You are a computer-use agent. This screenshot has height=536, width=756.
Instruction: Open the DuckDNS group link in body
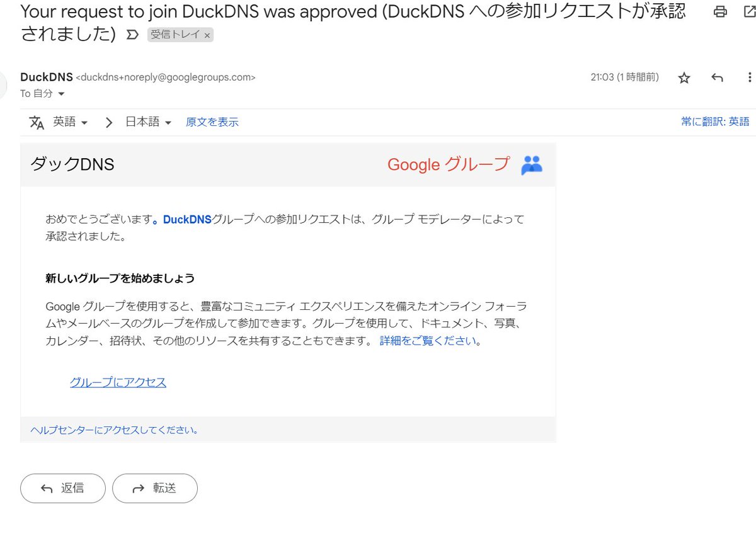(187, 220)
